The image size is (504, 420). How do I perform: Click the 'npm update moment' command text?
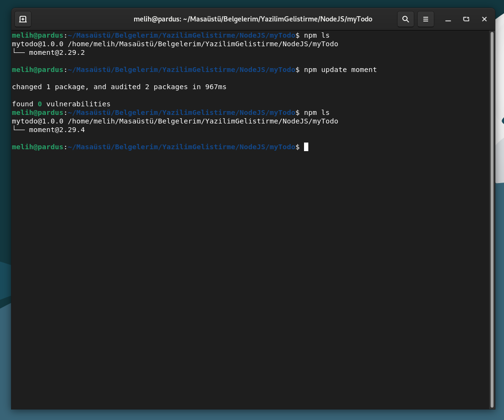(x=340, y=70)
